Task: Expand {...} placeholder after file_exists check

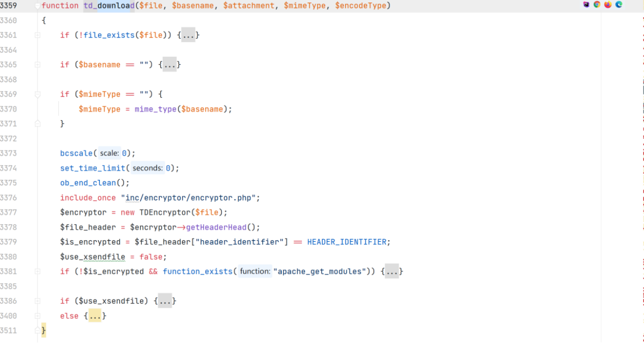Action: coord(188,35)
